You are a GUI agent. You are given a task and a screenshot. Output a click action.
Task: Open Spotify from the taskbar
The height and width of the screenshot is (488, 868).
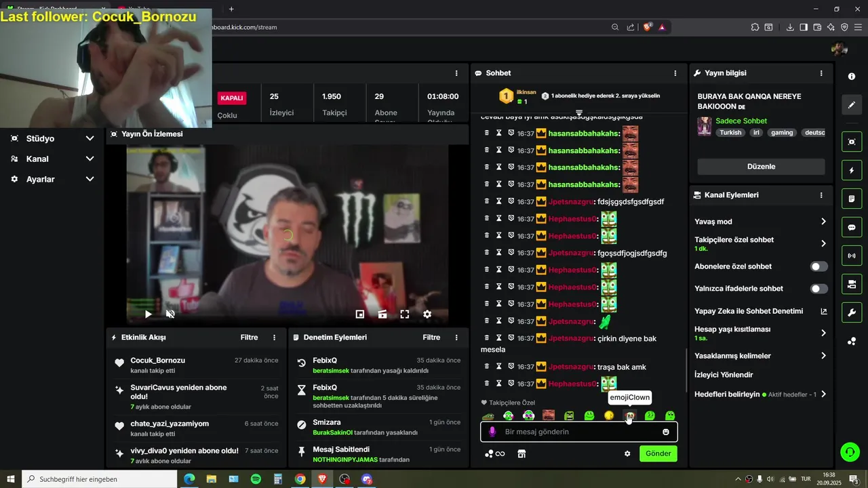[256, 479]
